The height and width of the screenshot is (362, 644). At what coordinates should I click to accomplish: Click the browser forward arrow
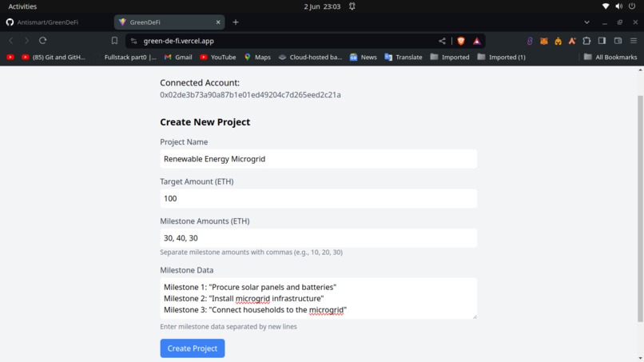click(x=26, y=41)
